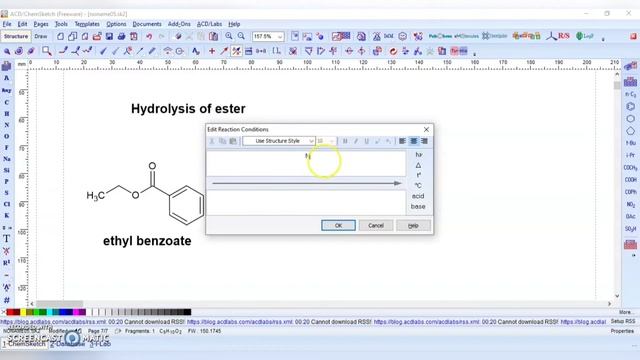Select the Fluorine atom in left palette
The image size is (640, 360).
coord(7,148)
